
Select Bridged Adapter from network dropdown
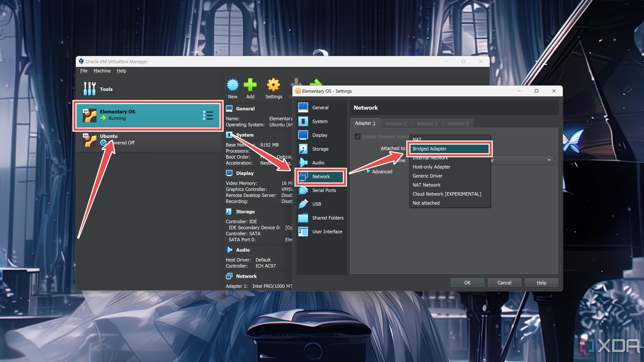pyautogui.click(x=448, y=148)
